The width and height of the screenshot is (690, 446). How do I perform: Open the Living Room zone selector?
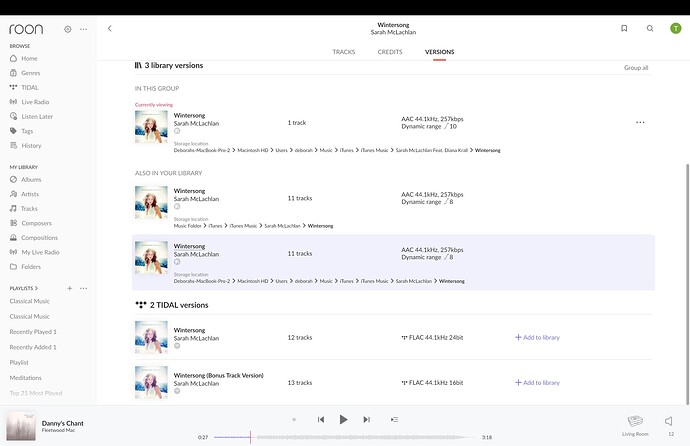(x=635, y=425)
